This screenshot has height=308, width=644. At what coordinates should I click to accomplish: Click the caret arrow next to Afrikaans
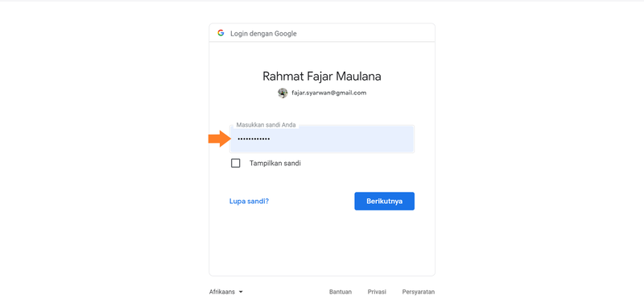click(241, 292)
